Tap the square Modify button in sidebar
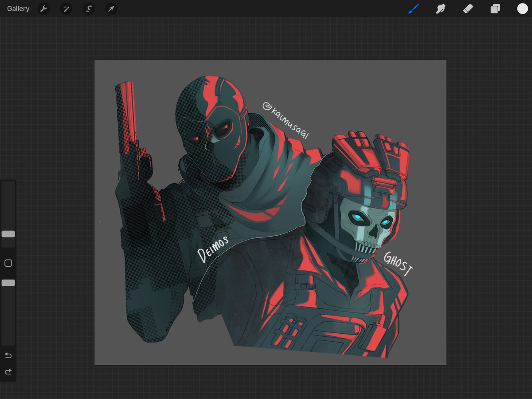 [8, 263]
